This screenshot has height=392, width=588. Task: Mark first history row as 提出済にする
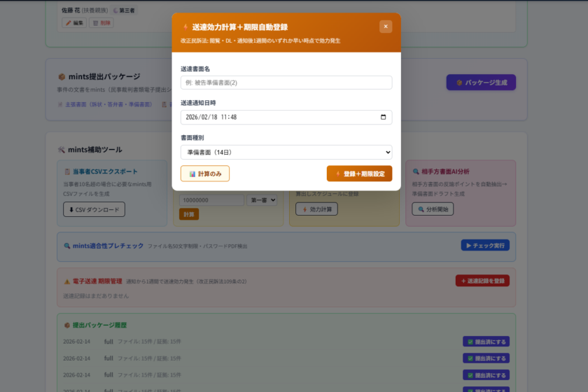coord(486,342)
